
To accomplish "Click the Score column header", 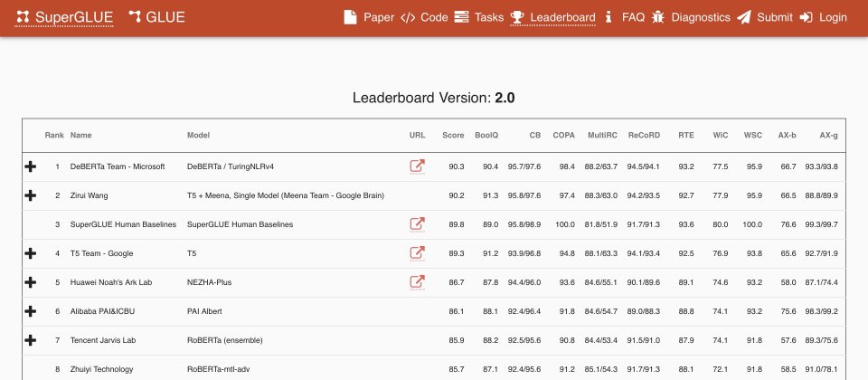I will (x=453, y=135).
